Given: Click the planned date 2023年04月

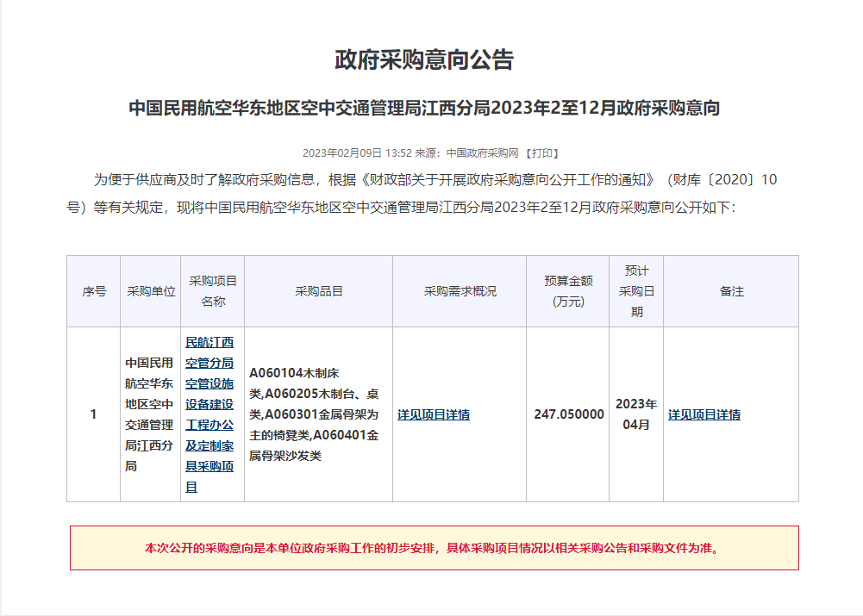Looking at the screenshot, I should pyautogui.click(x=636, y=414).
